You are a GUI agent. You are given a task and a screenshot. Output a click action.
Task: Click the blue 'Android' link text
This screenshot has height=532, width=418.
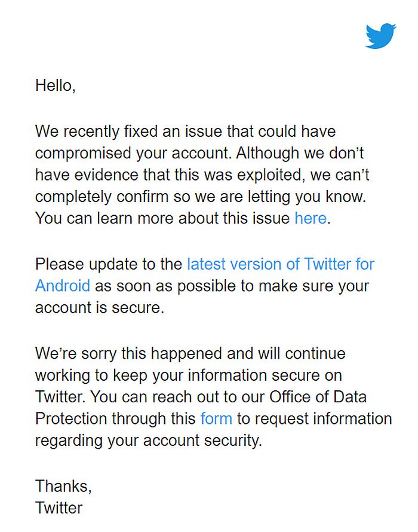pyautogui.click(x=63, y=285)
